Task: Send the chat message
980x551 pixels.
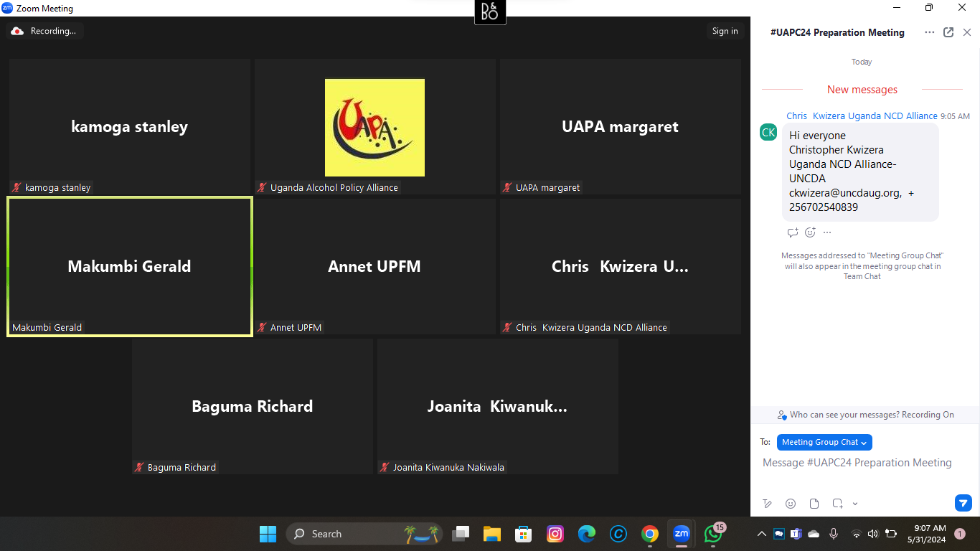Action: [963, 503]
